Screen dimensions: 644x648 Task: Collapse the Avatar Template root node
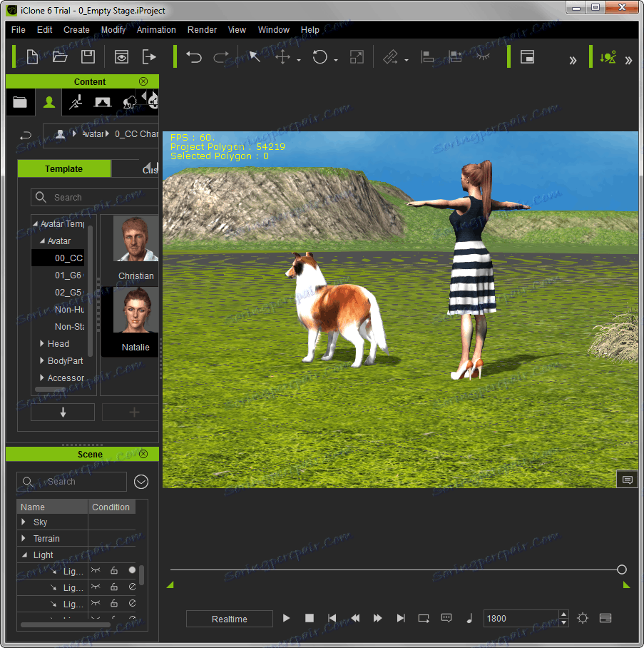(36, 223)
